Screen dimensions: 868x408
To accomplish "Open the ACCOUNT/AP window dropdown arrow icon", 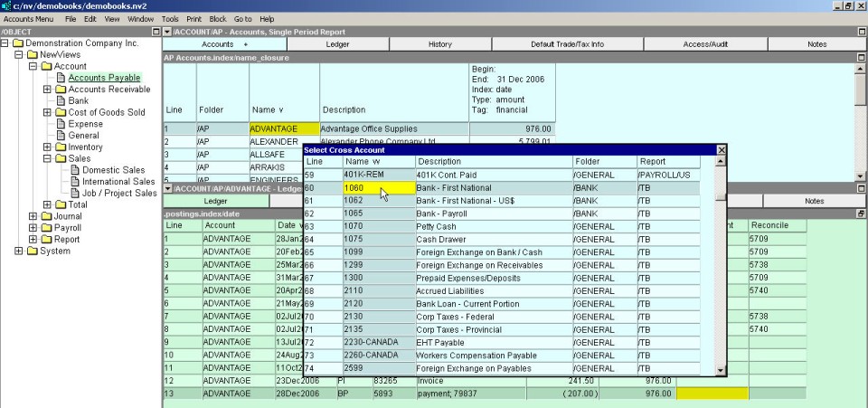I will pyautogui.click(x=167, y=32).
